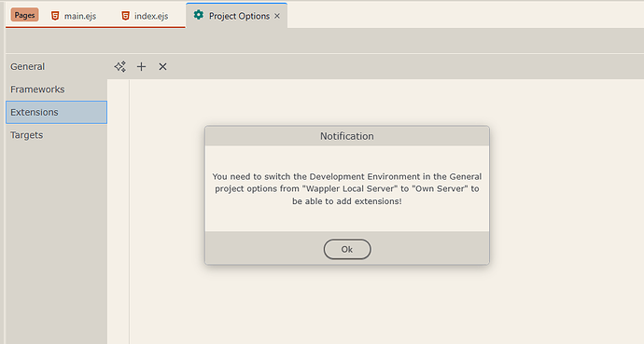Close the Project Options tab

pos(277,16)
